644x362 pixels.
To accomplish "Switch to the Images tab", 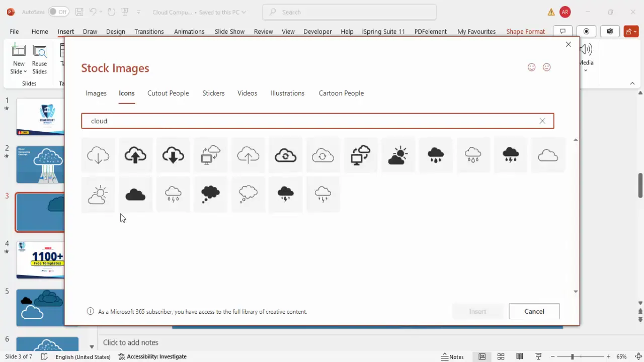I will (96, 93).
